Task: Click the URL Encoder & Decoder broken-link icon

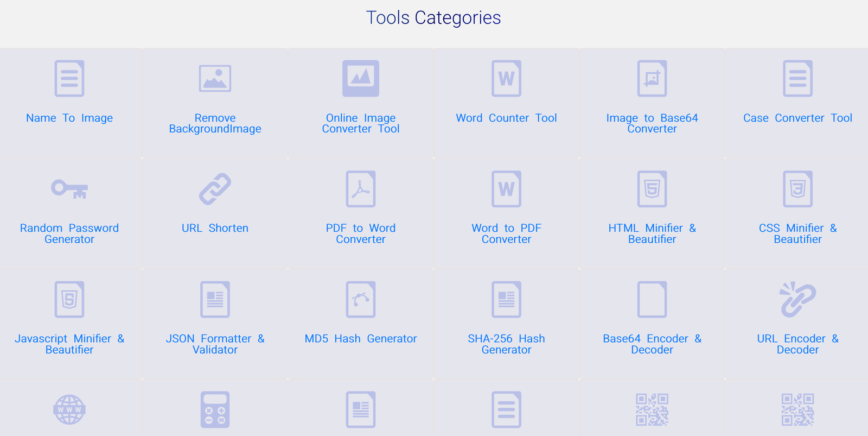Action: tap(797, 299)
